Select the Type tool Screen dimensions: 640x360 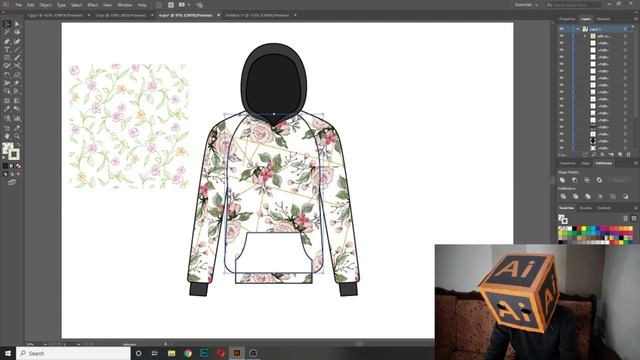pos(7,49)
